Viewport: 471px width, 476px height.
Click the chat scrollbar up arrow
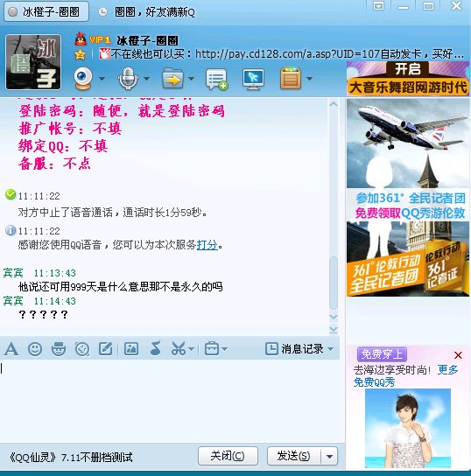pos(334,104)
